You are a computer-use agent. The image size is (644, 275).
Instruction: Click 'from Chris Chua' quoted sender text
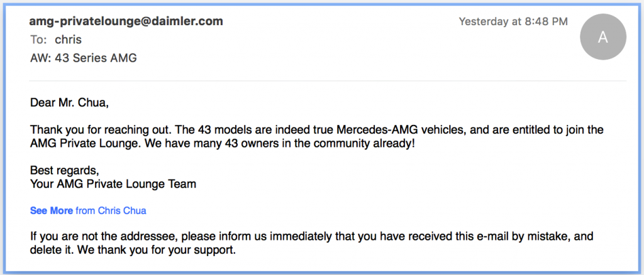[x=111, y=211]
